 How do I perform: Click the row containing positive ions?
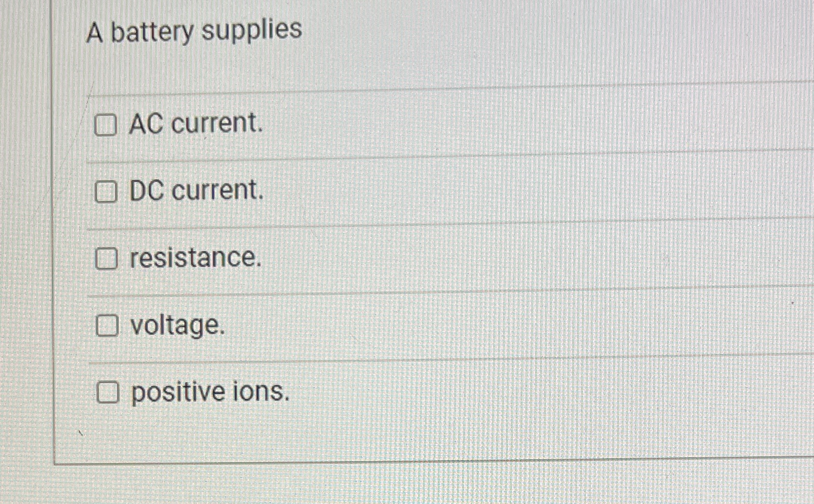341,394
